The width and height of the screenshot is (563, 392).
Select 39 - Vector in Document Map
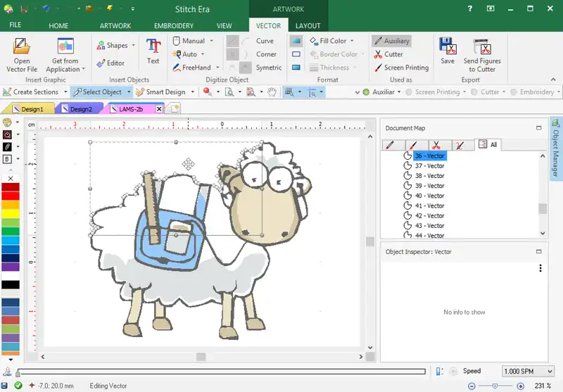point(429,186)
